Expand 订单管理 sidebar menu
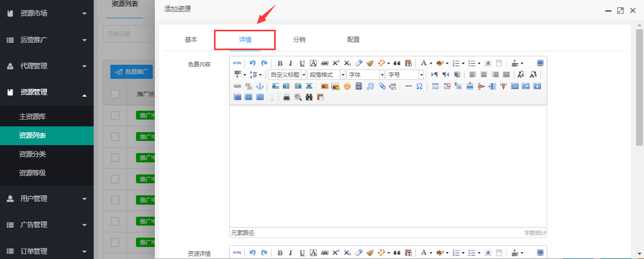644x259 pixels. (x=47, y=251)
